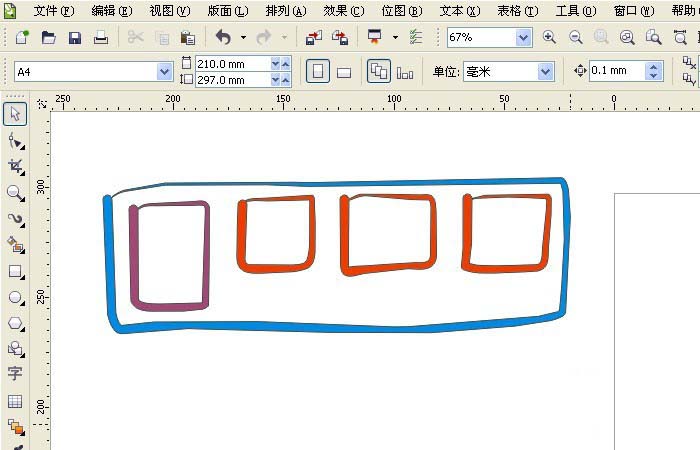Select the Rectangle tool

tap(16, 271)
